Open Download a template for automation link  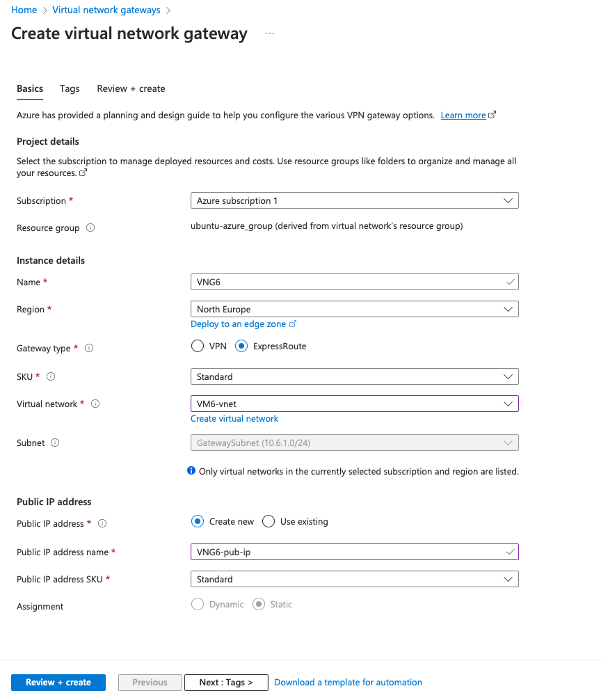coord(348,682)
